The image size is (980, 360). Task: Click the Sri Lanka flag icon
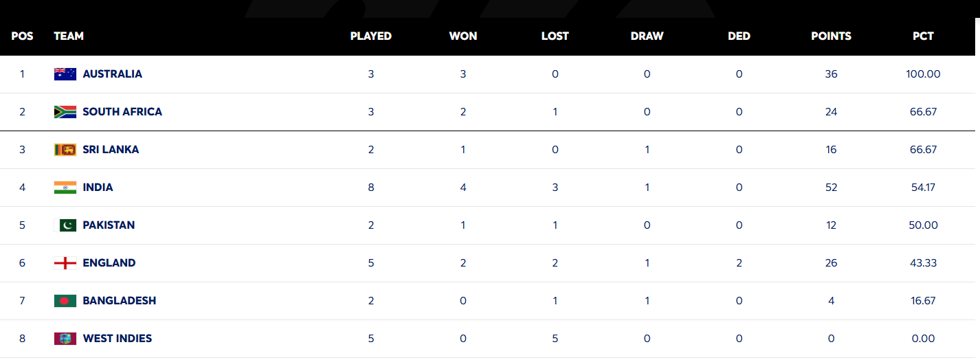pos(65,150)
